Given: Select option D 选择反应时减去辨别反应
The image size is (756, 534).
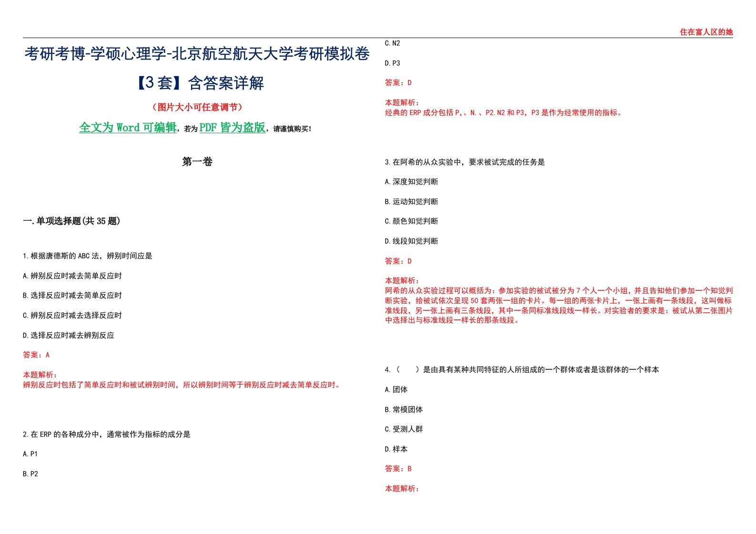Looking at the screenshot, I should pos(69,336).
